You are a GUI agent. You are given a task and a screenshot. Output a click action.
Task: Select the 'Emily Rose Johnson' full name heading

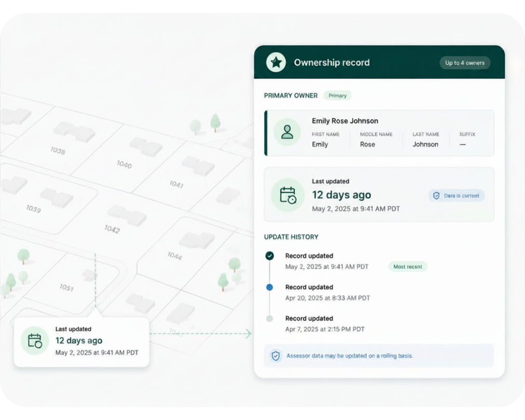point(345,121)
